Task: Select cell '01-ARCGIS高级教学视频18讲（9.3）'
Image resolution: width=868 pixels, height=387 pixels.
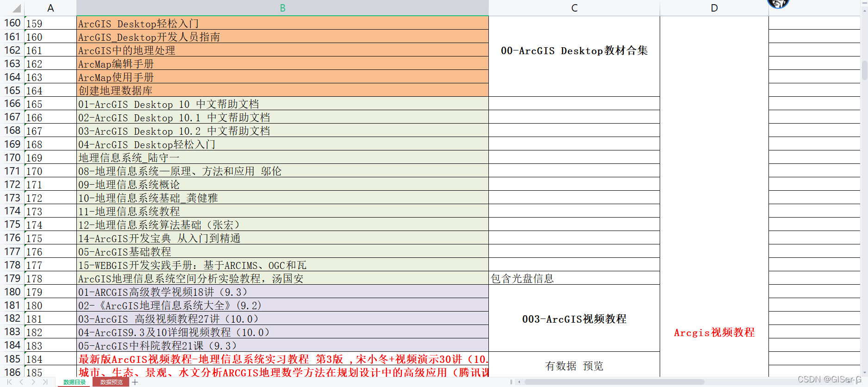Action: pos(282,292)
